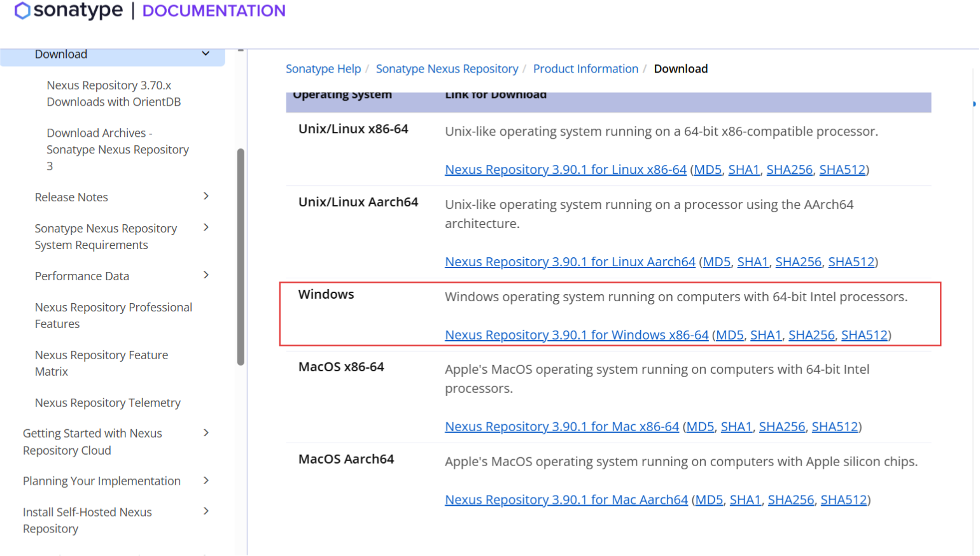Open SHA1 checksum for Linux x86-64
The image size is (980, 556).
click(x=744, y=170)
